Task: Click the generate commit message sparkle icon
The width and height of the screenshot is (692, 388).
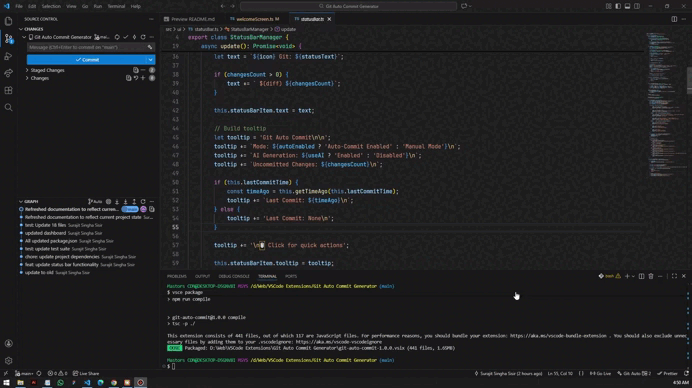Action: point(150,47)
